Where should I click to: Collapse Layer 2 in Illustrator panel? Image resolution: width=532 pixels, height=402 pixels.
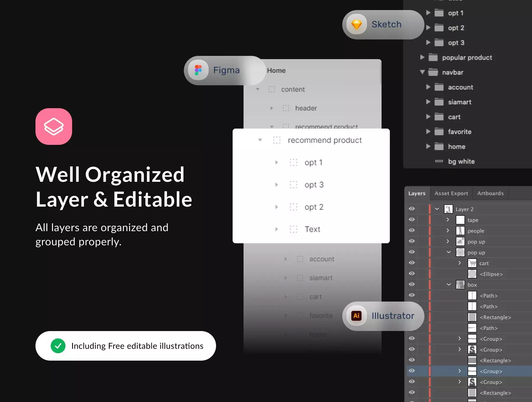click(437, 209)
